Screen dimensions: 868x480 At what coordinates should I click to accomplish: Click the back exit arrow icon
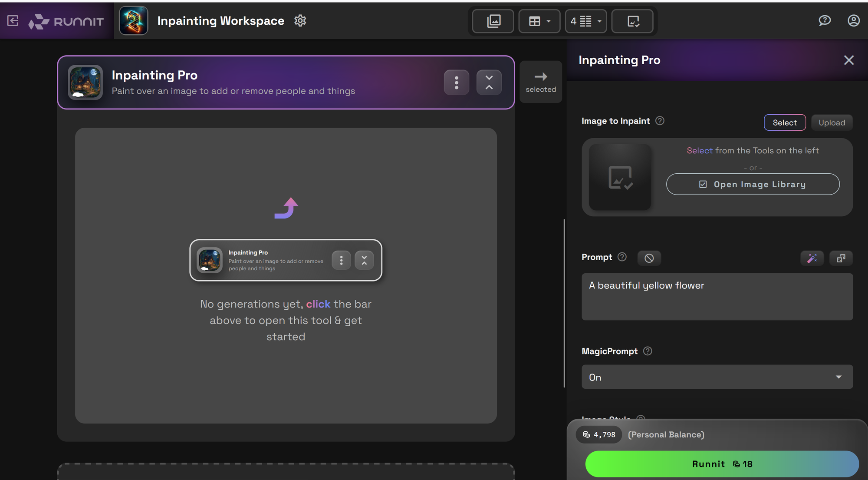[13, 20]
